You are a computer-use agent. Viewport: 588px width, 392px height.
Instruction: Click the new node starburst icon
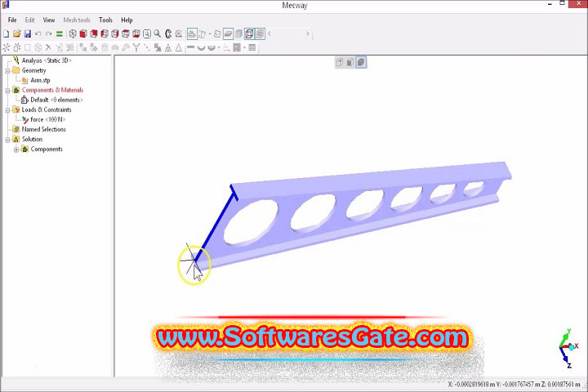(x=7, y=47)
